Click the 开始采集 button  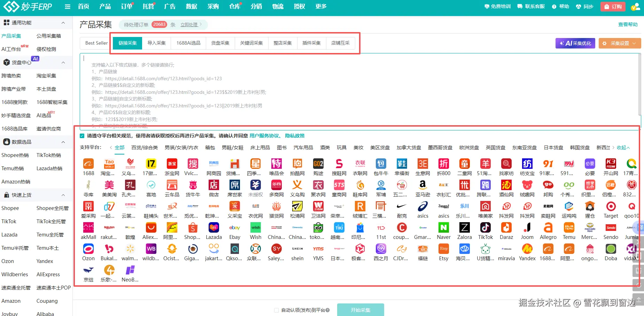tap(360, 310)
